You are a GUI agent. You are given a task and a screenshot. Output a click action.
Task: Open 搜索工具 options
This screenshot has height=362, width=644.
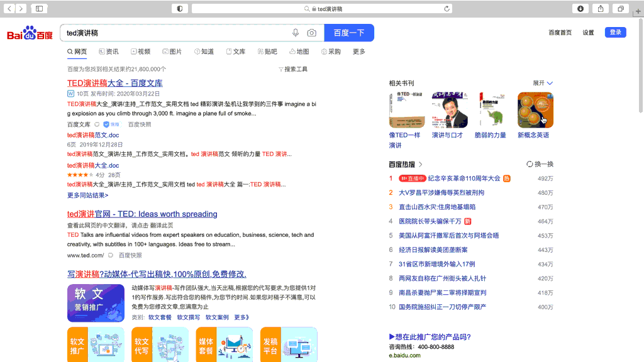click(x=293, y=69)
